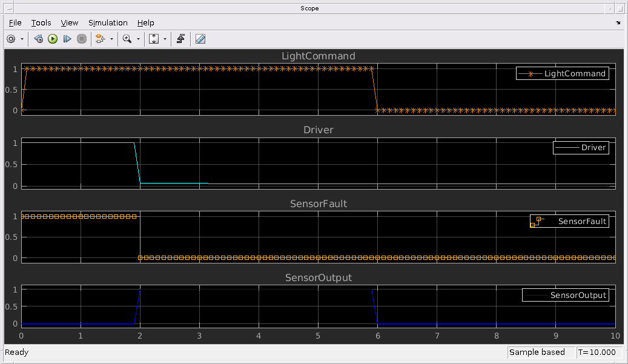Open the cursor measurements ruler tool

point(200,39)
